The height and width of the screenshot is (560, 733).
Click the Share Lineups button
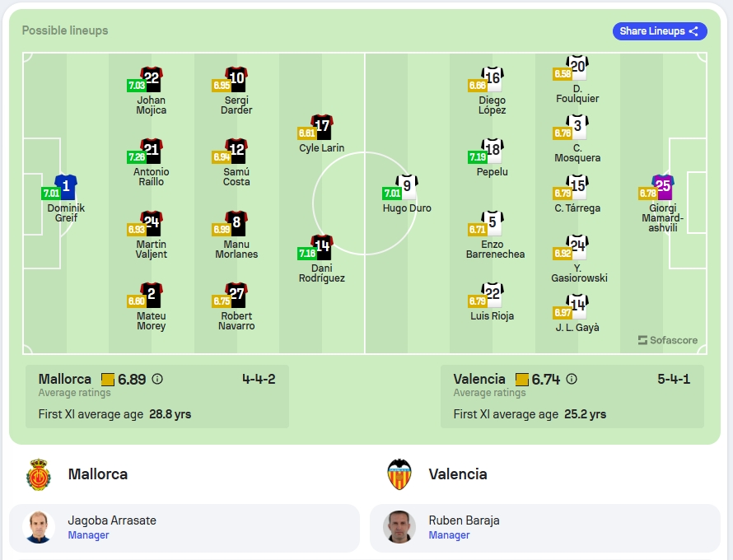coord(660,31)
